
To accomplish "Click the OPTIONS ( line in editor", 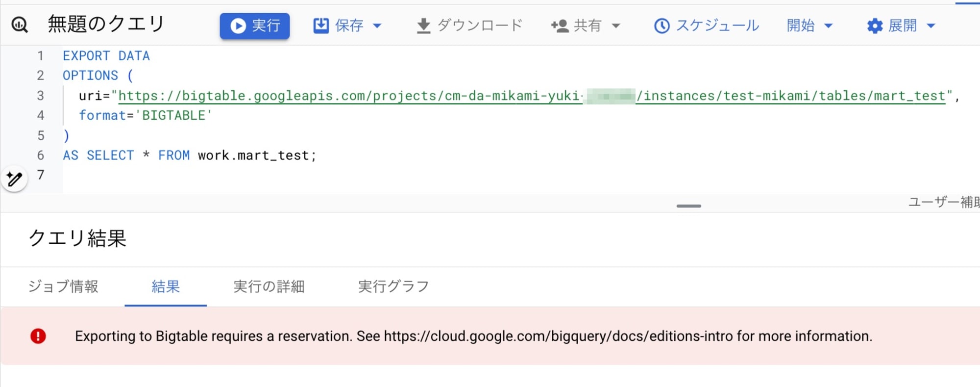I will tap(98, 76).
